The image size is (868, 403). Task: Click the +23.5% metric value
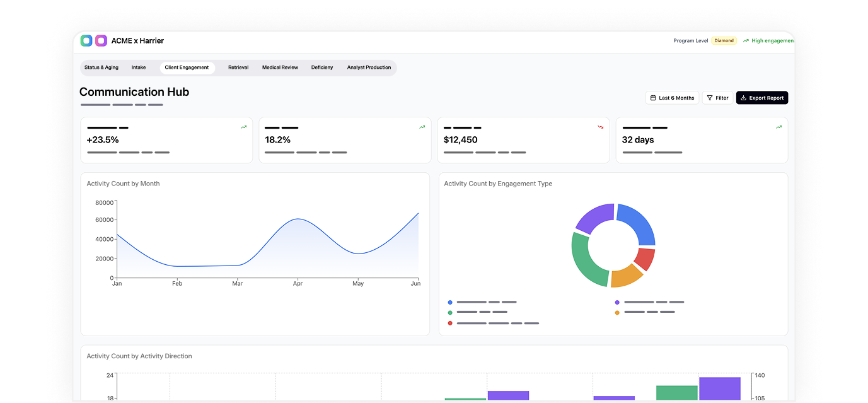[x=103, y=140]
